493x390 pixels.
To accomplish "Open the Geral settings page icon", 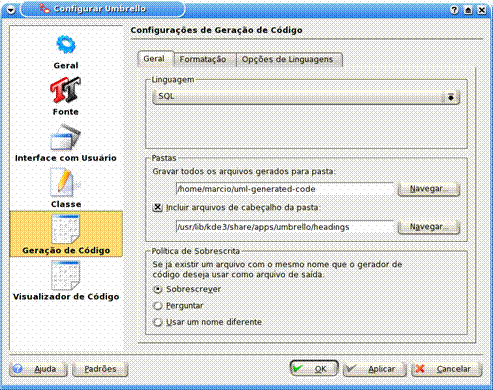I will (x=66, y=45).
